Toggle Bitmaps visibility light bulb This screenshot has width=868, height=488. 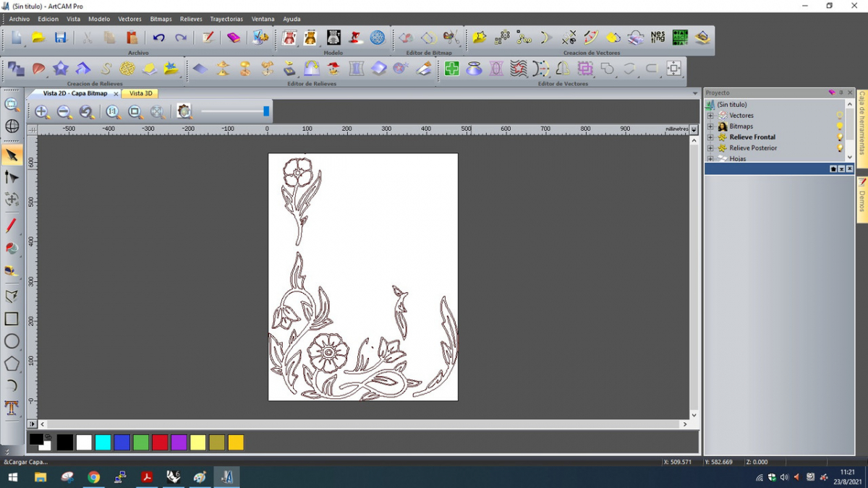coord(840,127)
